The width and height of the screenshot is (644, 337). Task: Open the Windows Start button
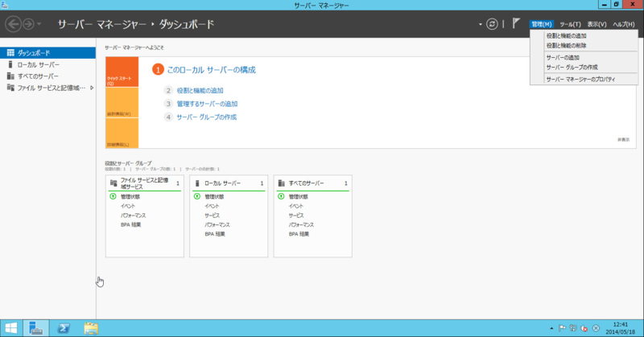pos(11,328)
